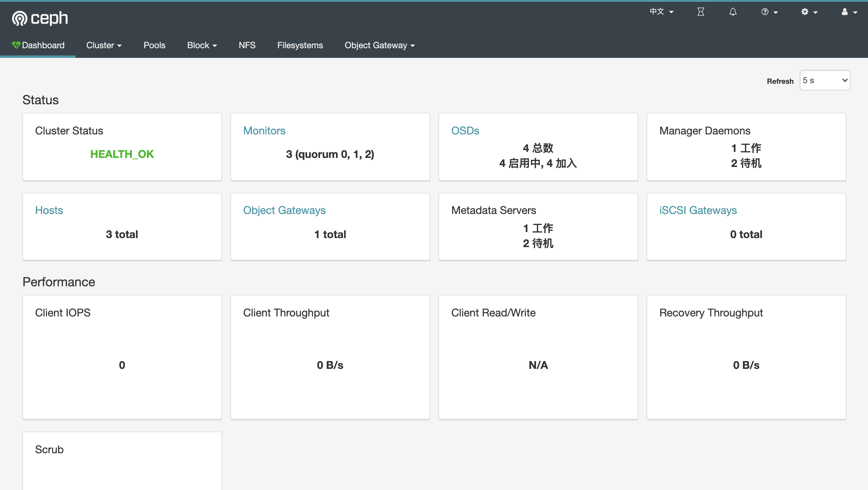
Task: Click the Ceph logo
Action: [40, 17]
